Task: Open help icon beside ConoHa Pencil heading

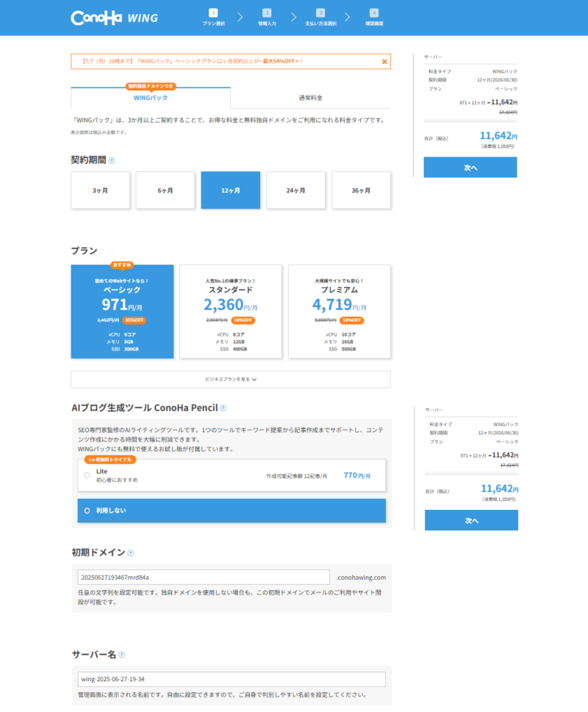Action: point(223,408)
